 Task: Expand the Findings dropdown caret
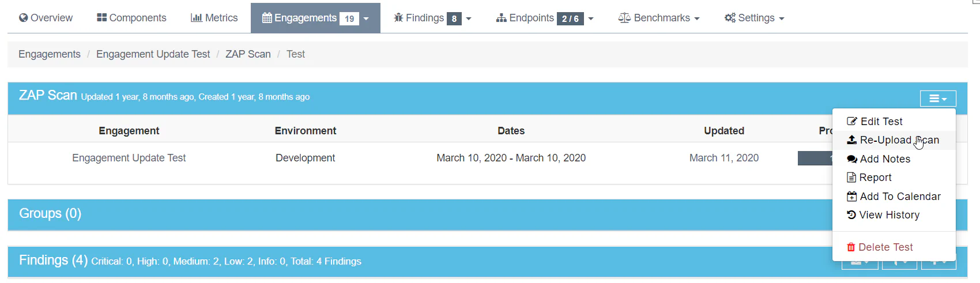[x=469, y=19]
